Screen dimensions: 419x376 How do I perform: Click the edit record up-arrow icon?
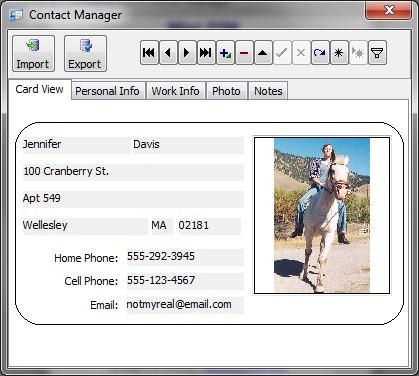pos(263,53)
